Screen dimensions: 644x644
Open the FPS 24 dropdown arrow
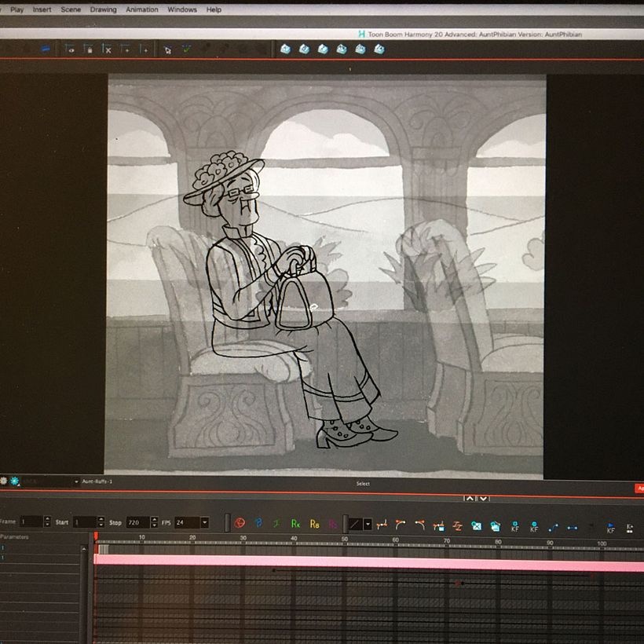pyautogui.click(x=204, y=522)
